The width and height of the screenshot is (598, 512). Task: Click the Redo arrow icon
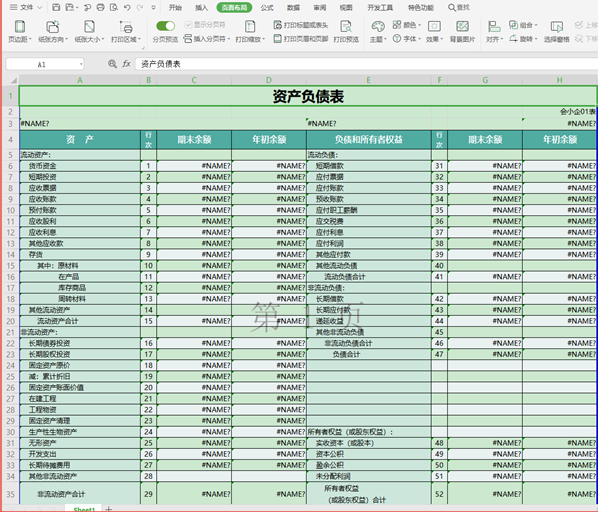pyautogui.click(x=140, y=7)
